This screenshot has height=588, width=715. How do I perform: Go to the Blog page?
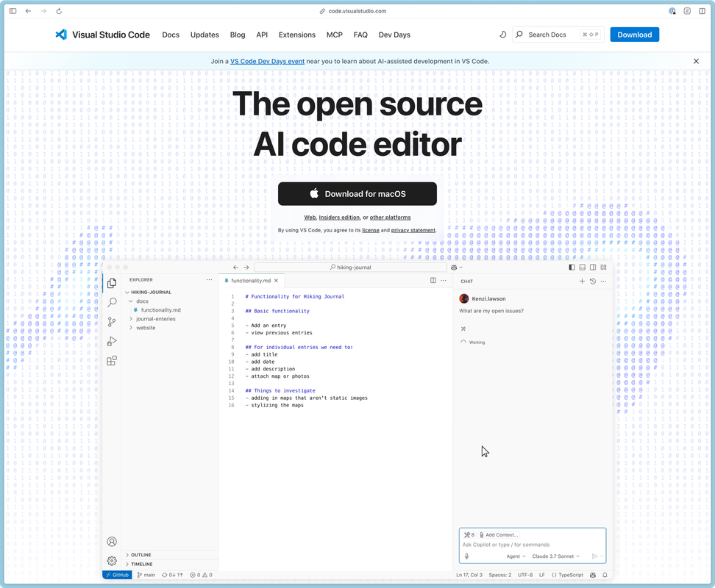(237, 35)
